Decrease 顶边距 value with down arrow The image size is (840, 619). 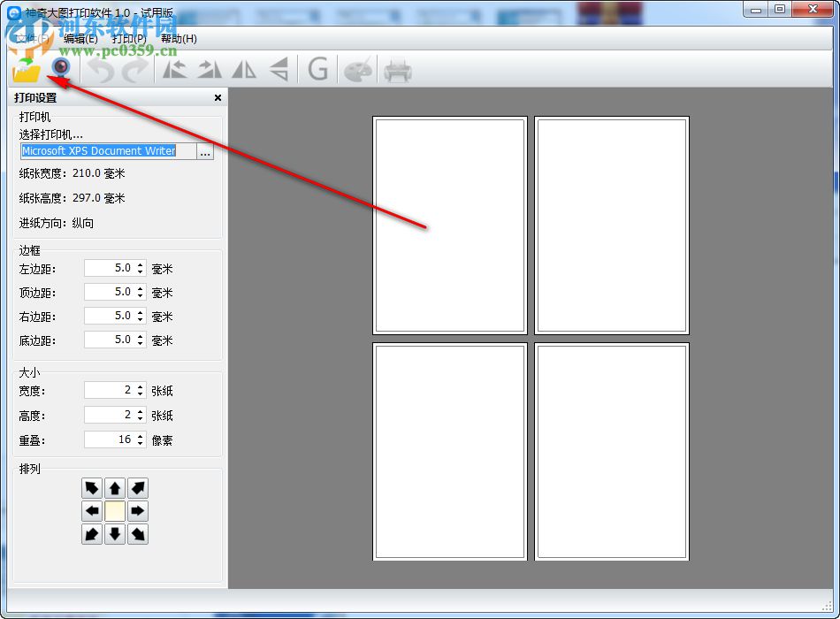tap(141, 296)
